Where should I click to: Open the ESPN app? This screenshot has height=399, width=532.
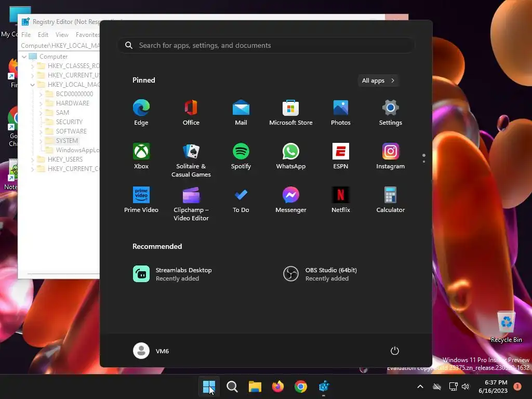[x=341, y=156]
